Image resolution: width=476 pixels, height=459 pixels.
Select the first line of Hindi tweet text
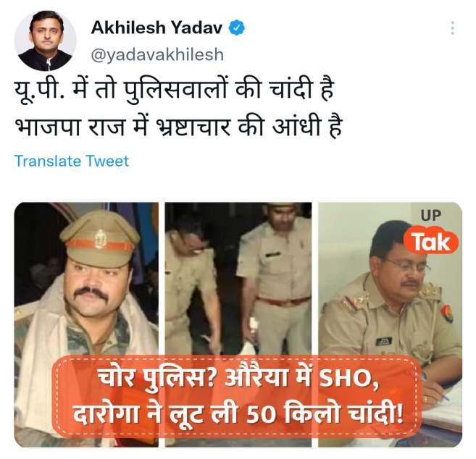tap(175, 90)
